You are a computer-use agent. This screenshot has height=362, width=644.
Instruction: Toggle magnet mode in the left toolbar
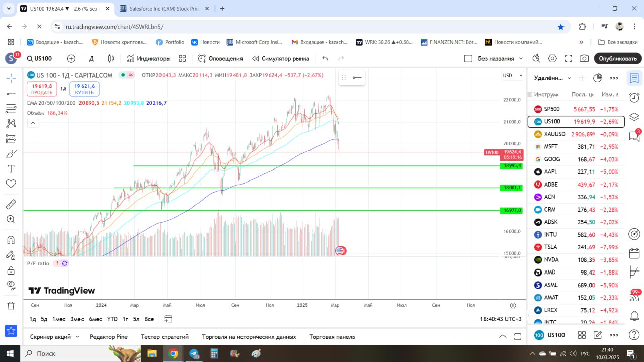coord(11,240)
